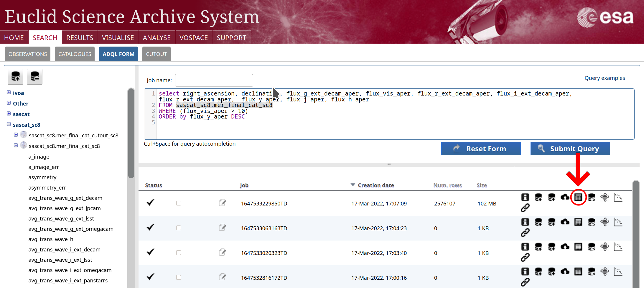Image resolution: width=644 pixels, height=288 pixels.
Task: Click the Size column header
Action: (482, 185)
